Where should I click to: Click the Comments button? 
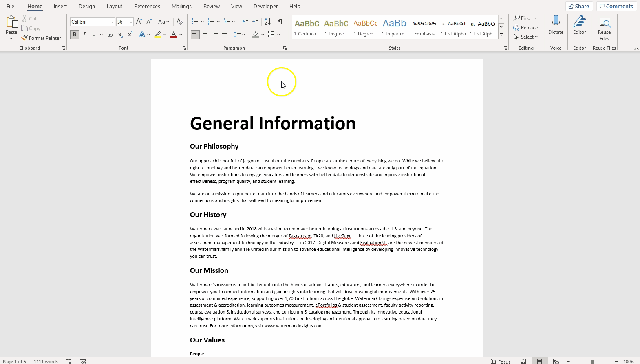(x=616, y=6)
